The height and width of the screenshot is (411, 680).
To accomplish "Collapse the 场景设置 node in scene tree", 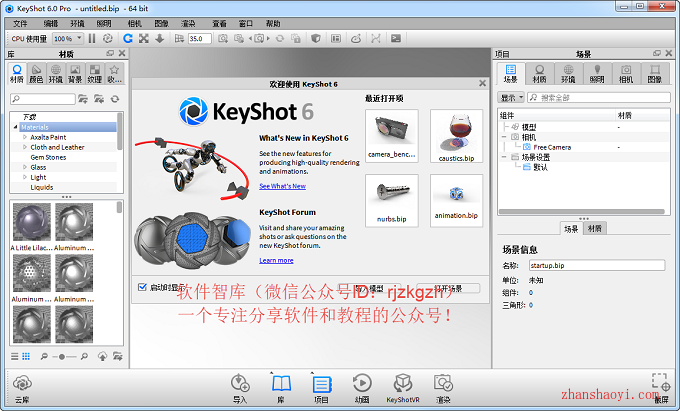I will 504,157.
